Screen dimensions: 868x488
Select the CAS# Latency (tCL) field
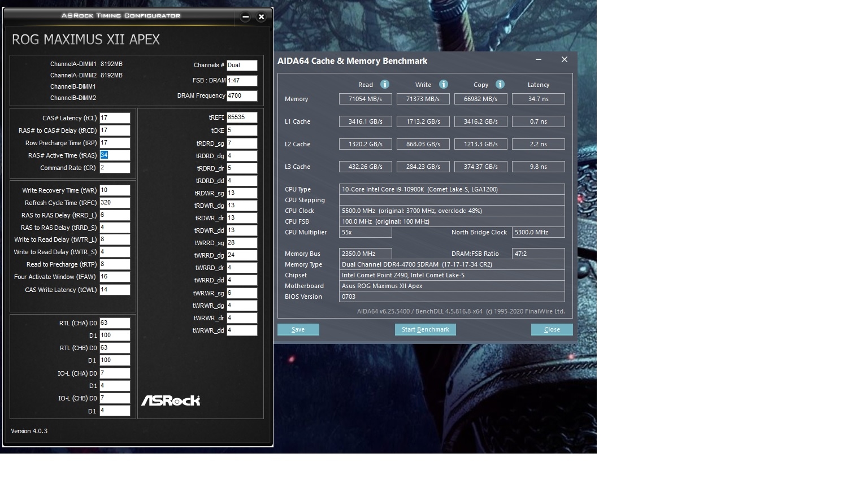(x=115, y=118)
